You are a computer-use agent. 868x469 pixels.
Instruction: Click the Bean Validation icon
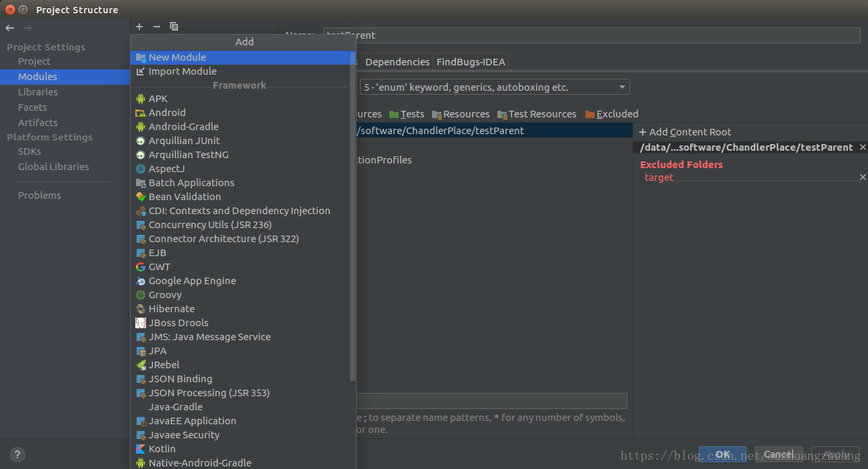coord(141,197)
